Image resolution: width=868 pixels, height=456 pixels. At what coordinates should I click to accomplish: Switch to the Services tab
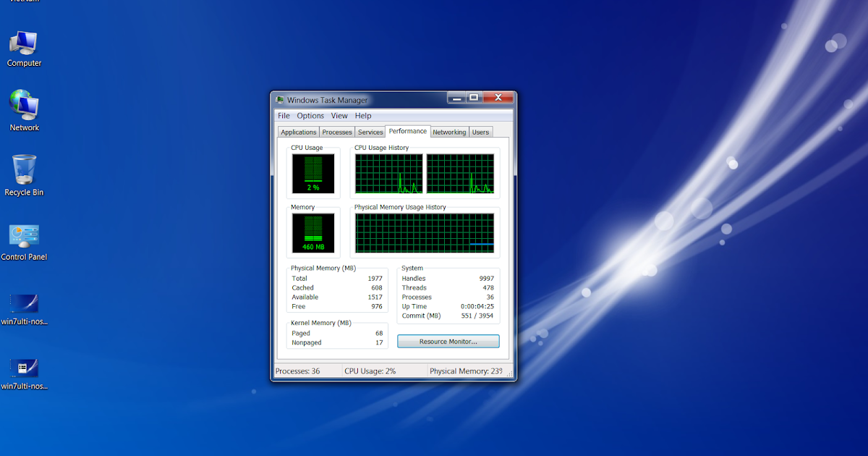(x=370, y=132)
